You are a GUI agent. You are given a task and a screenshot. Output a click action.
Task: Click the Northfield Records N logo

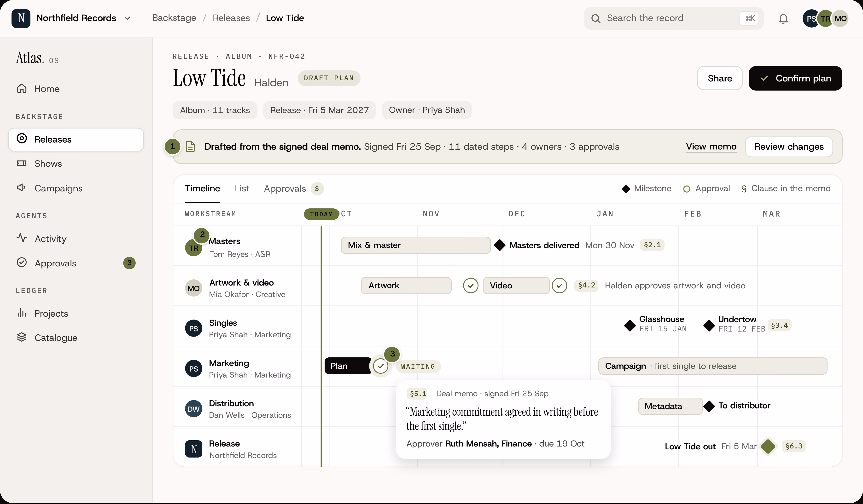[21, 18]
